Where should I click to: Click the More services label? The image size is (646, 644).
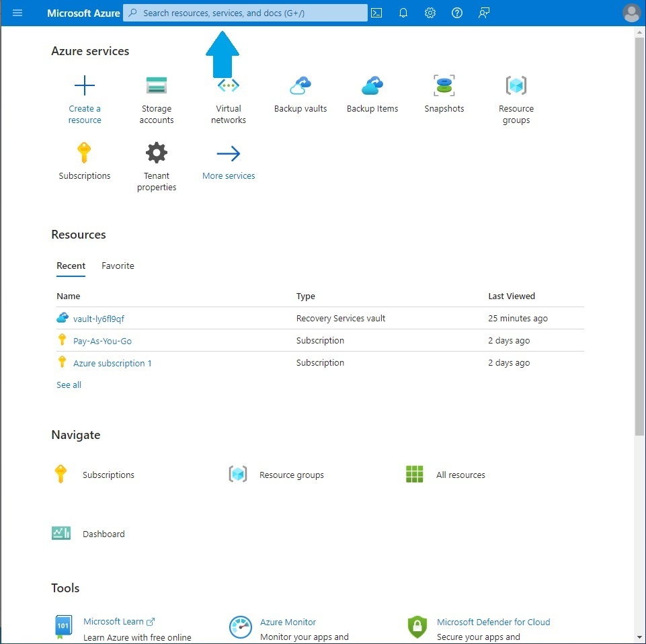(x=229, y=176)
